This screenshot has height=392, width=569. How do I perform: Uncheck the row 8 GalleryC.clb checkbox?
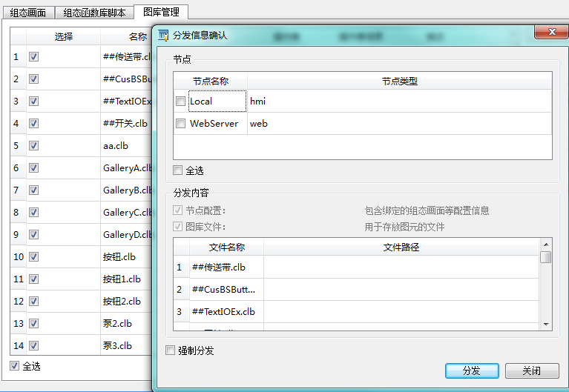pyautogui.click(x=33, y=213)
